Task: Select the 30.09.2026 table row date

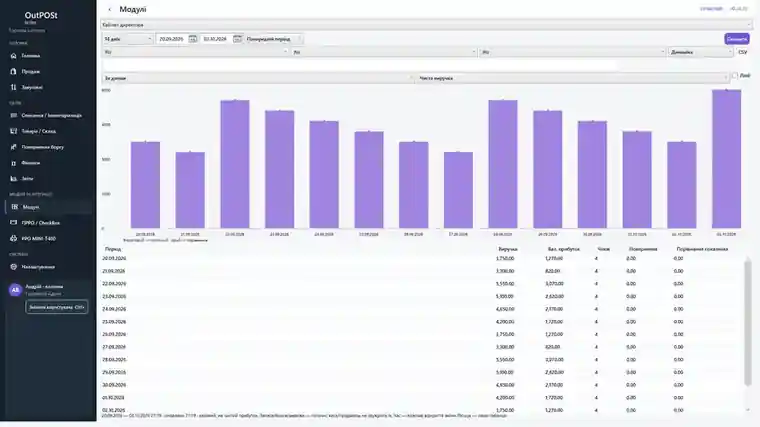Action: pos(114,385)
